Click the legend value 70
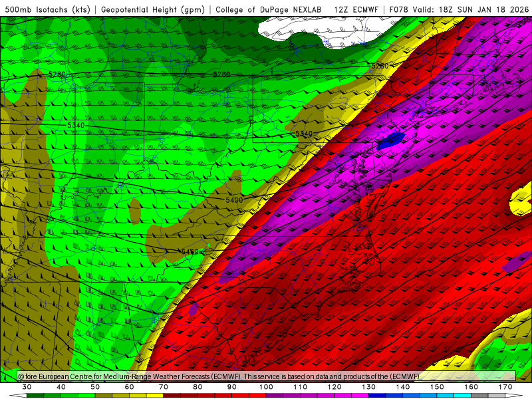This screenshot has height=399, width=532. [164, 387]
